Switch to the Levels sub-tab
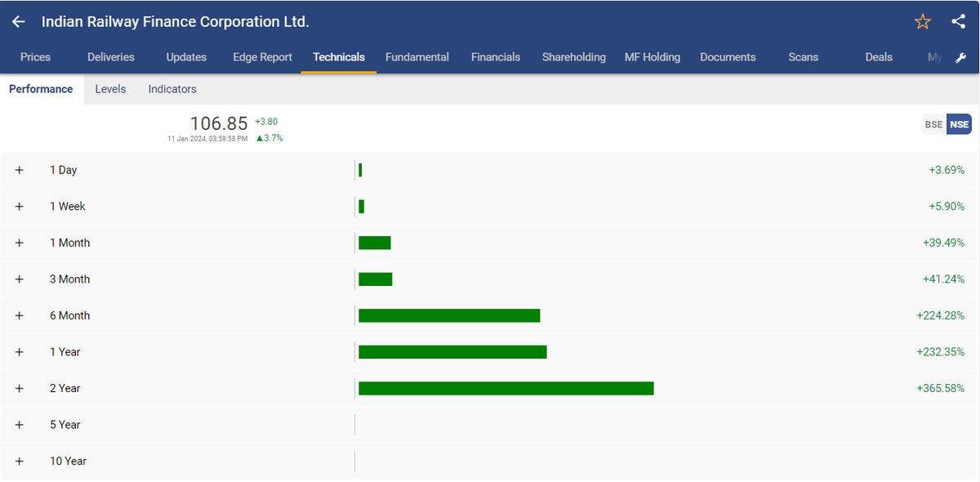 (110, 89)
